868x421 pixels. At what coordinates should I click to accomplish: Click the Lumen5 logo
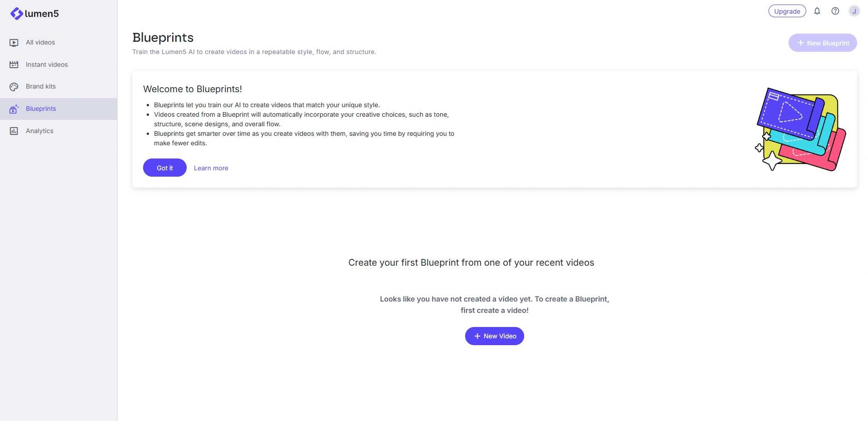(35, 14)
